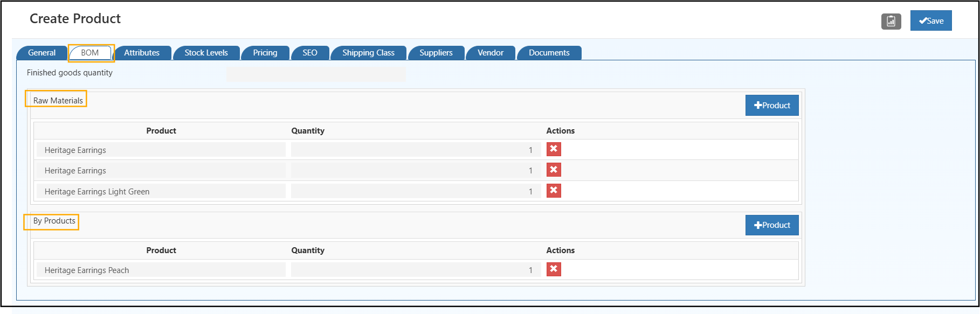Select the Pricing tab
The height and width of the screenshot is (314, 980).
265,53
